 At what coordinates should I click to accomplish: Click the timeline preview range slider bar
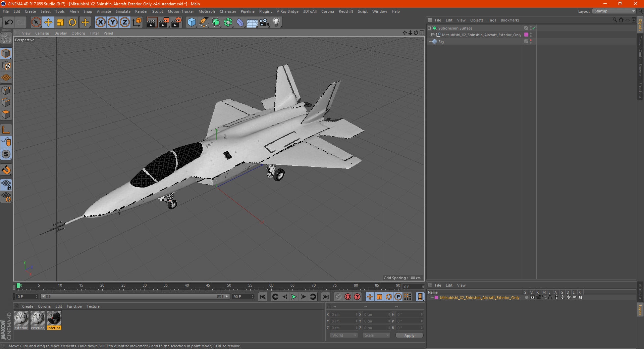coord(135,296)
